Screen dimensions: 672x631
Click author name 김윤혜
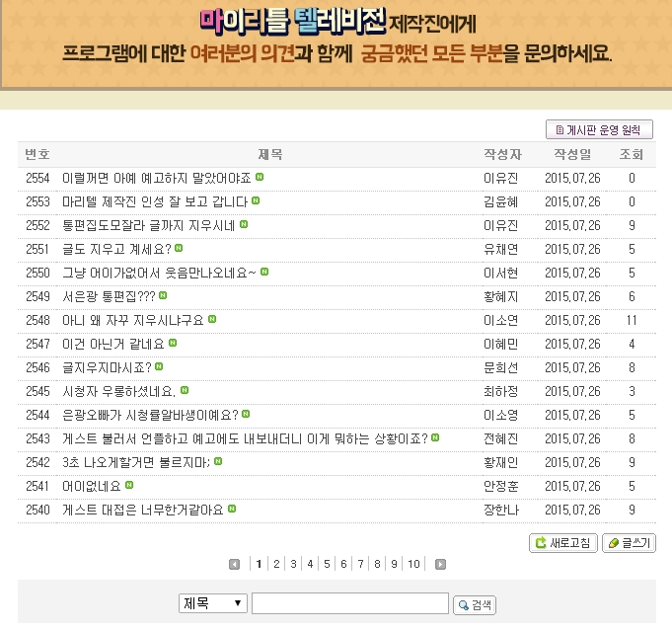coord(500,201)
